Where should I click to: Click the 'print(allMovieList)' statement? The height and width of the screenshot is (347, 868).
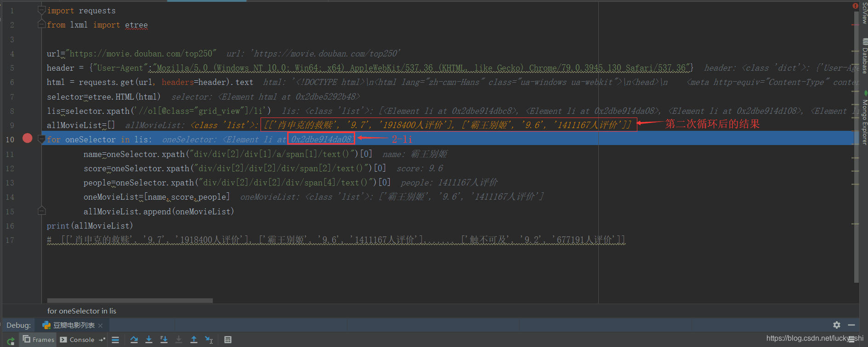pos(90,226)
